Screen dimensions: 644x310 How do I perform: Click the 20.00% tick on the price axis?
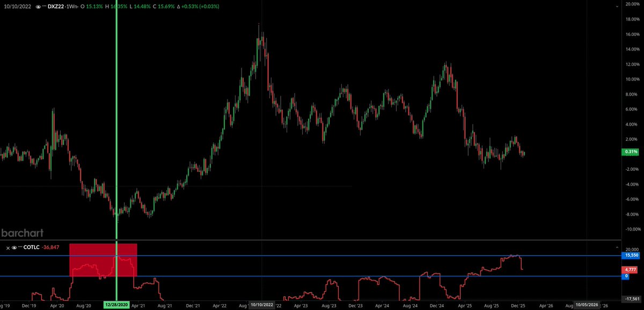(x=633, y=4)
